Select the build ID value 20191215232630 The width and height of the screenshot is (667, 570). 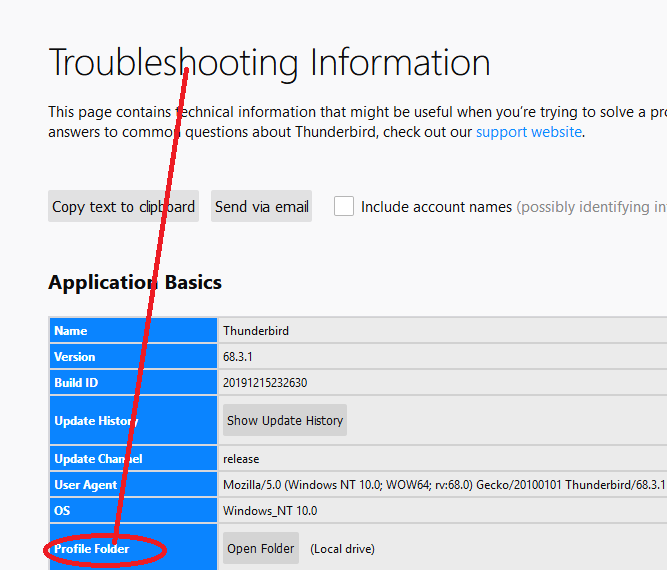(265, 382)
